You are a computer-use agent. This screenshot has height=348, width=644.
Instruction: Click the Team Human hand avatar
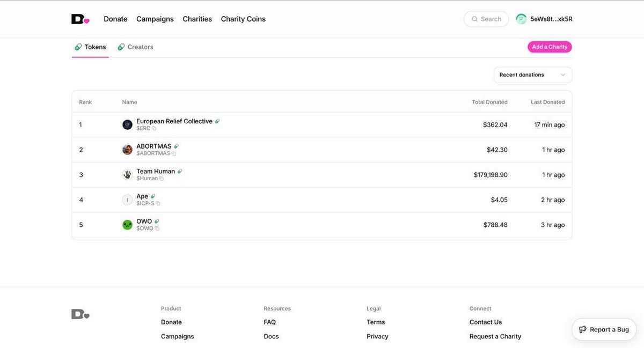pos(127,175)
